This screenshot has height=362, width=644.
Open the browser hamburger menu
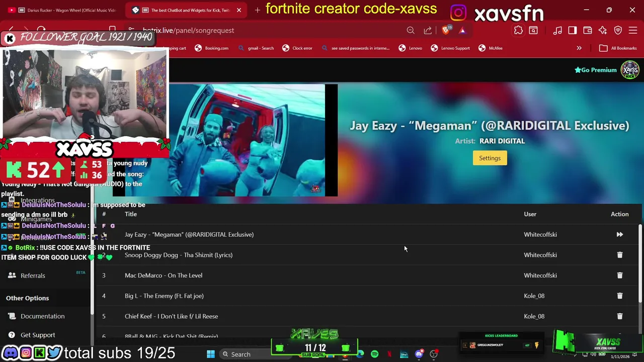(633, 30)
